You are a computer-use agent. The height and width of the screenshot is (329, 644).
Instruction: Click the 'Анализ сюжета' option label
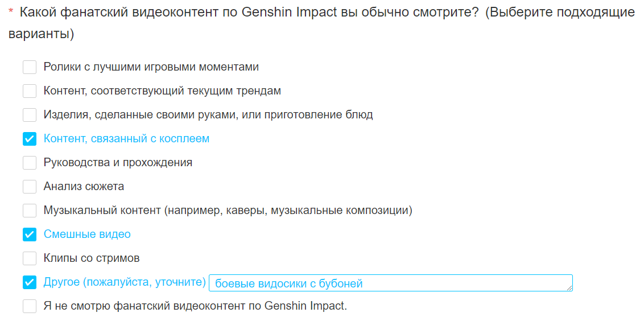[x=84, y=187]
